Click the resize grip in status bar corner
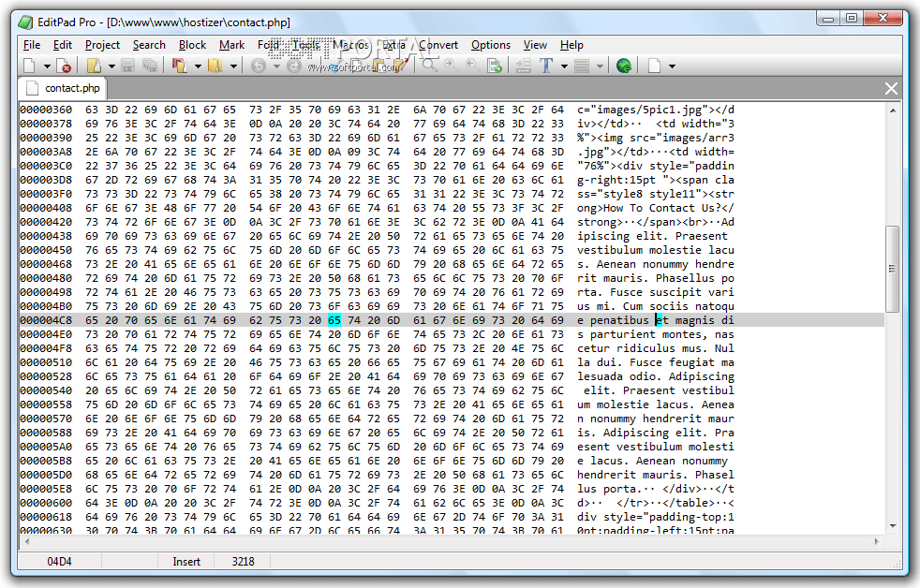 pos(896,564)
